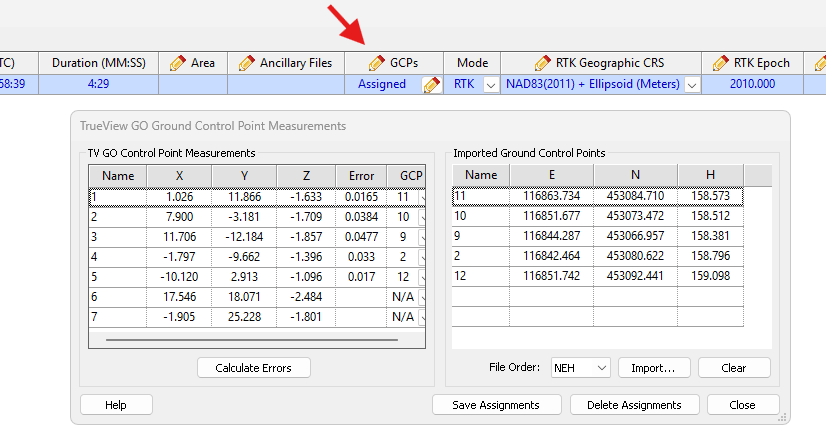The image size is (826, 442).
Task: Select the Name column header in measurements table
Action: pos(118,176)
